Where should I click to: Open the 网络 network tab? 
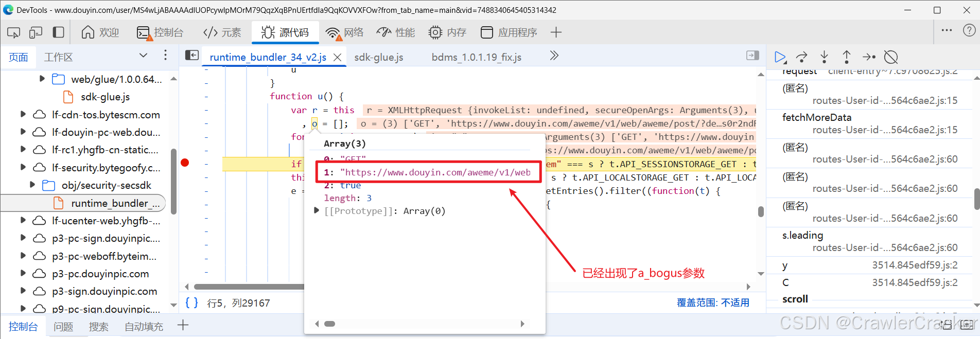(x=345, y=32)
